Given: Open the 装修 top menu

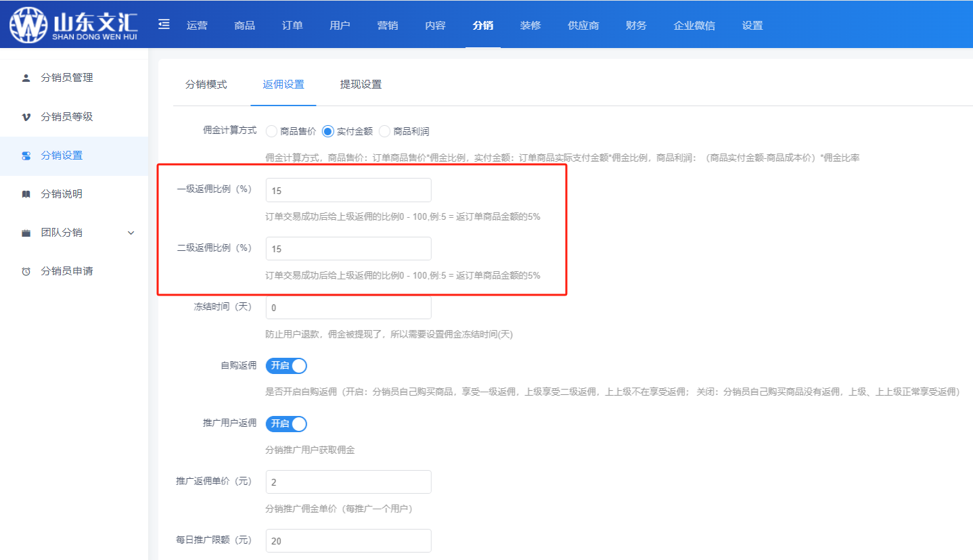Looking at the screenshot, I should coord(530,26).
